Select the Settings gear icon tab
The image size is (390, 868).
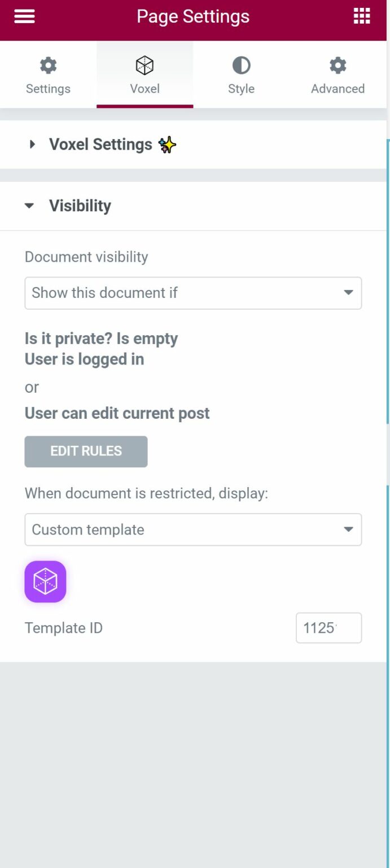tap(47, 66)
